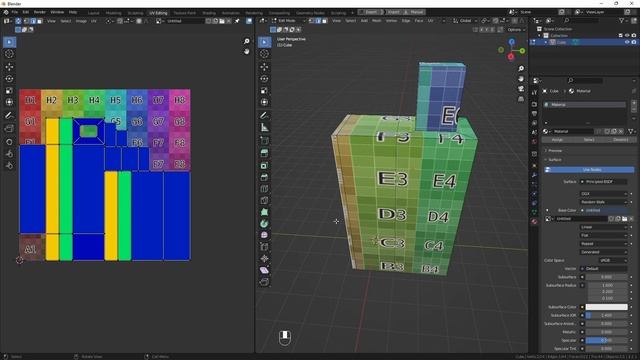
Task: Open the GGX distribution dropdown
Action: (x=604, y=194)
